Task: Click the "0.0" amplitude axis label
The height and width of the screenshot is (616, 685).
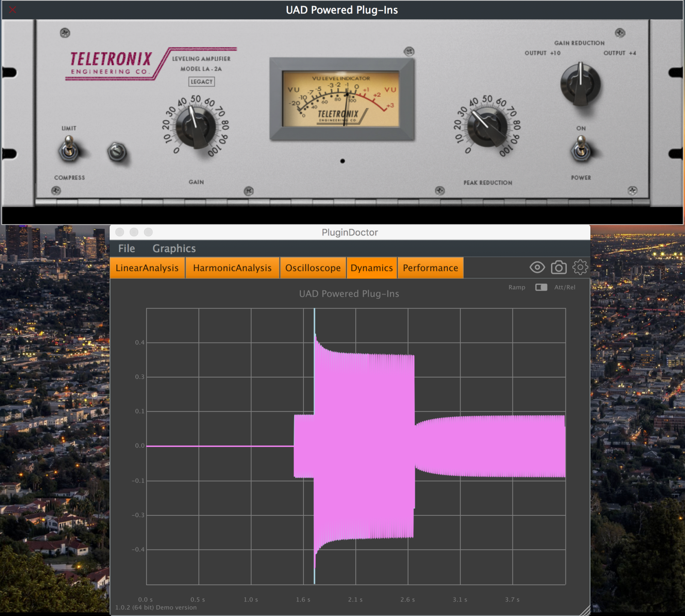Action: (140, 446)
